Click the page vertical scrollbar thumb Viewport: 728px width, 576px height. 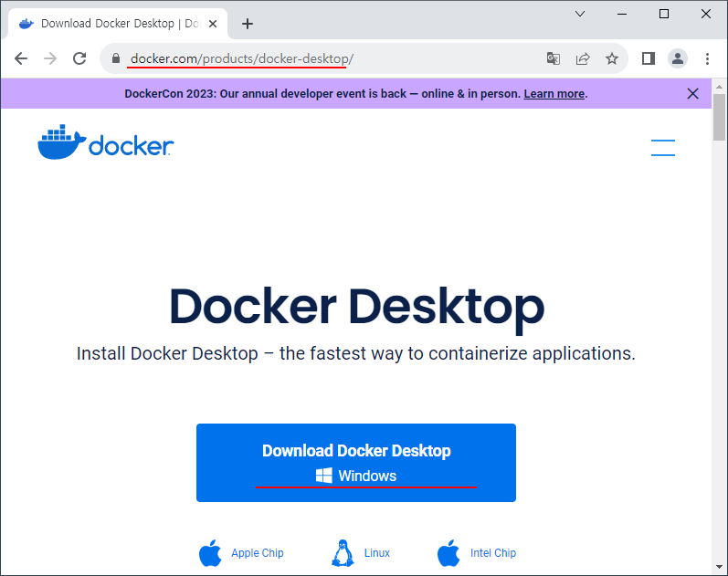coord(719,117)
